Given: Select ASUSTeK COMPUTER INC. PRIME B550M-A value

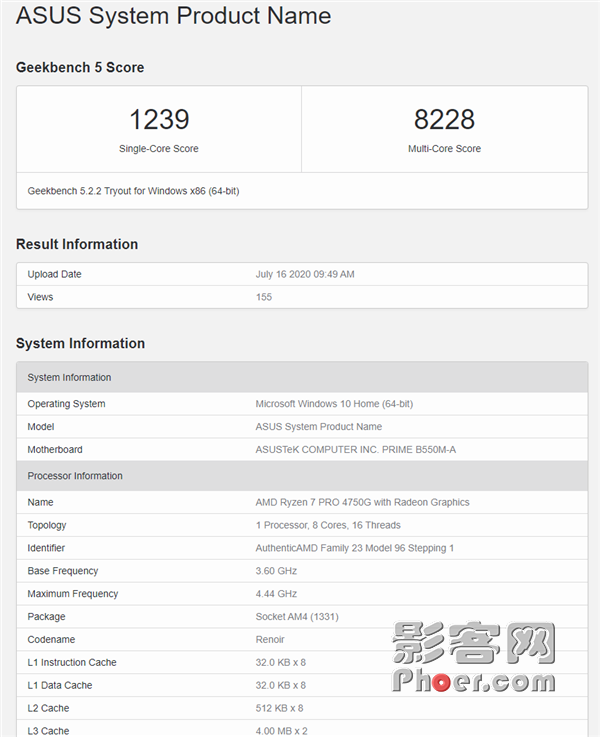Looking at the screenshot, I should 356,449.
